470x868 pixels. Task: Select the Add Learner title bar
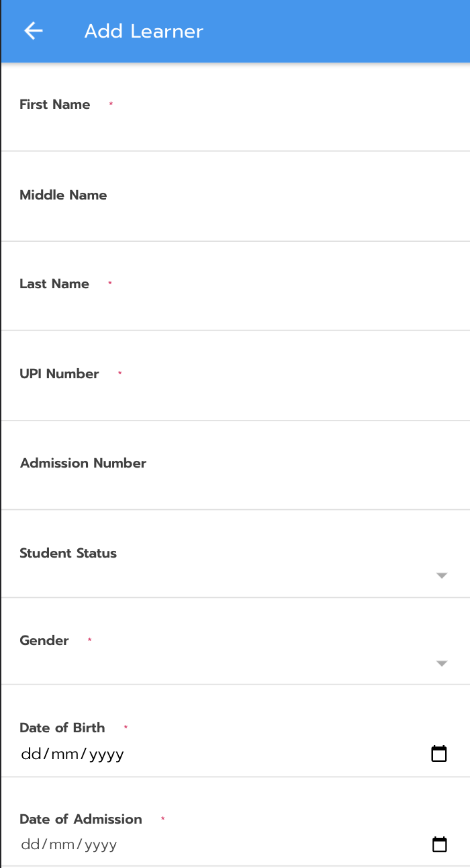tap(143, 31)
